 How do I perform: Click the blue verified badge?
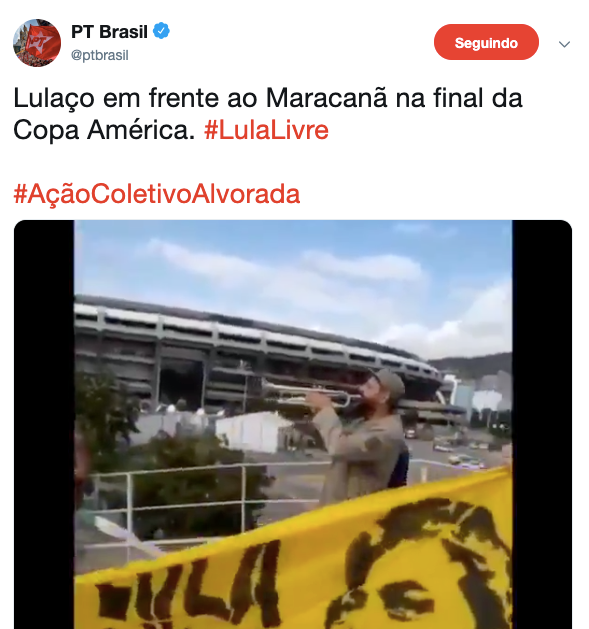pos(161,31)
